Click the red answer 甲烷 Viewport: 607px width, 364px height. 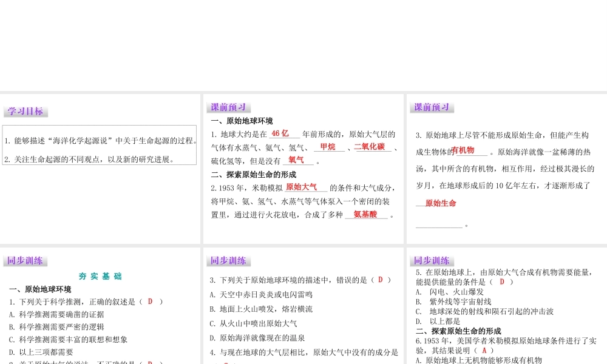coord(328,147)
